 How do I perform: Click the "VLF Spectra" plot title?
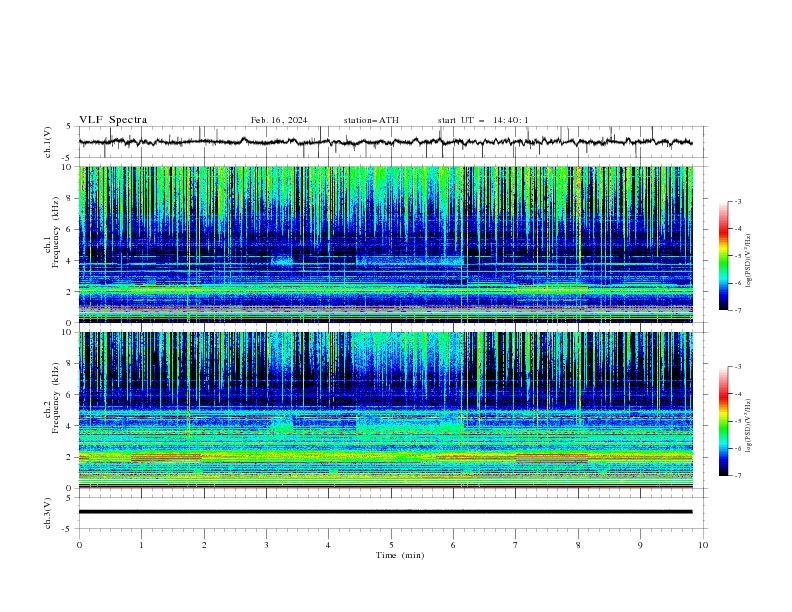[113, 120]
